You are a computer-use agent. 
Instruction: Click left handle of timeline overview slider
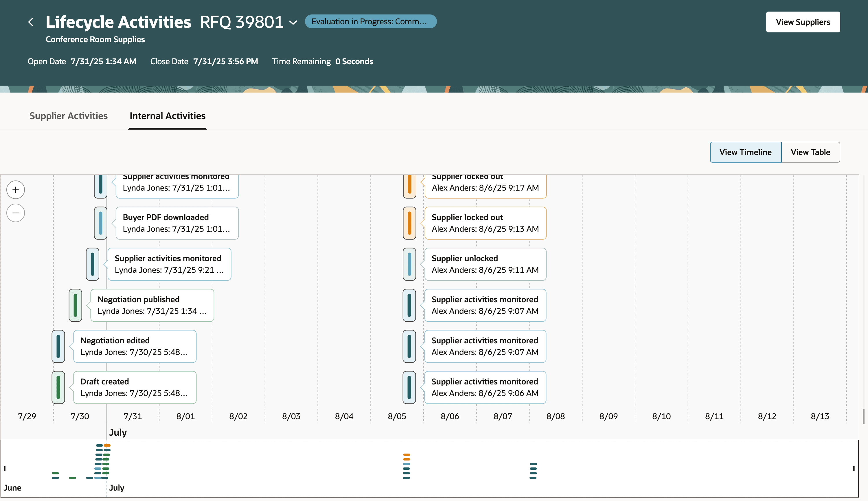coord(5,468)
